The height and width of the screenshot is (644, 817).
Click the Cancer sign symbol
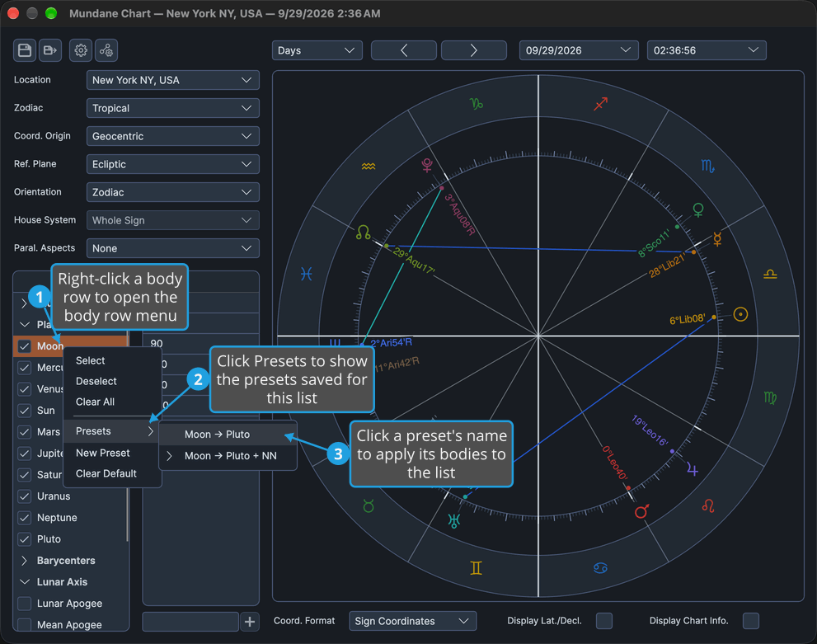tap(600, 568)
